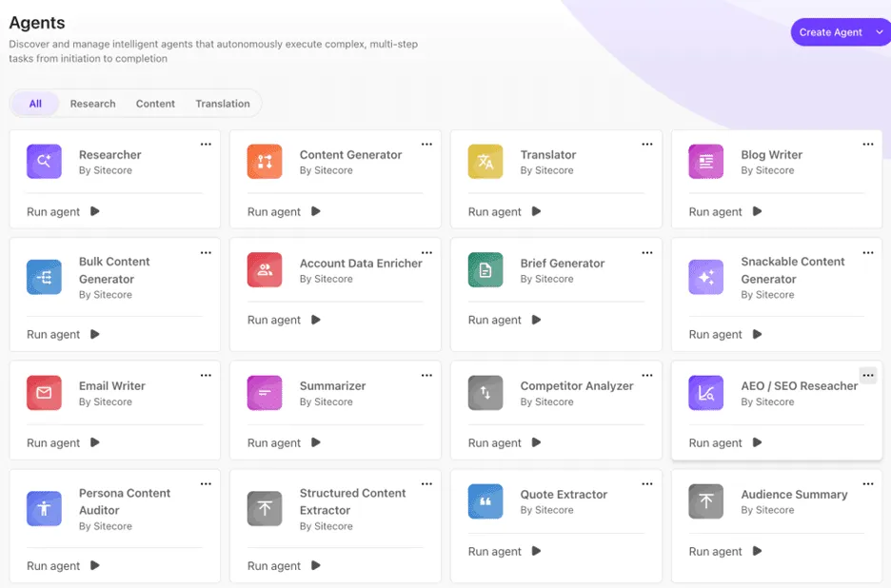
Task: Show the Content category tab
Action: pyautogui.click(x=155, y=104)
